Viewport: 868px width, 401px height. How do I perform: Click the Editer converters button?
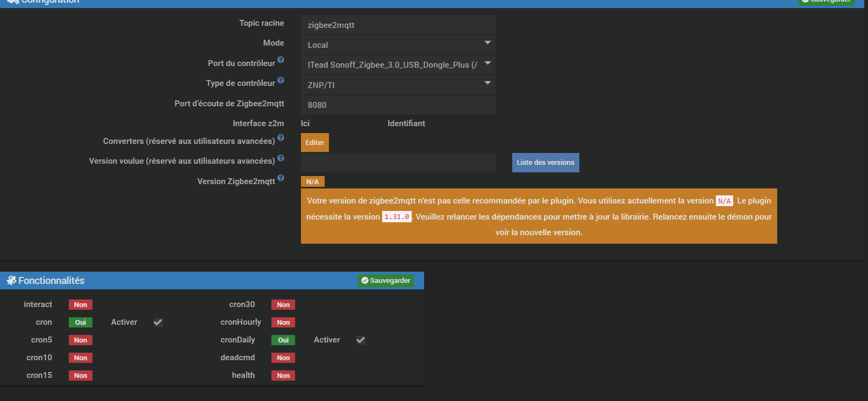tap(314, 143)
